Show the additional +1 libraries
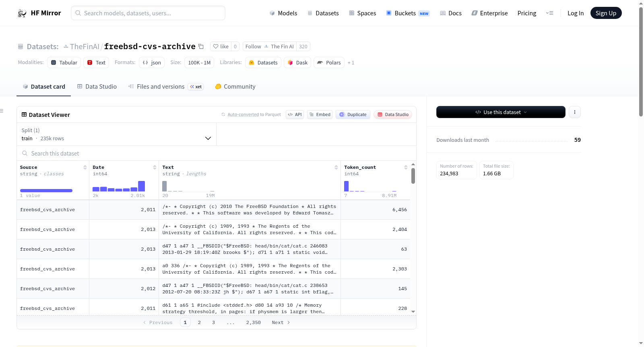This screenshot has height=347, width=644. 351,63
